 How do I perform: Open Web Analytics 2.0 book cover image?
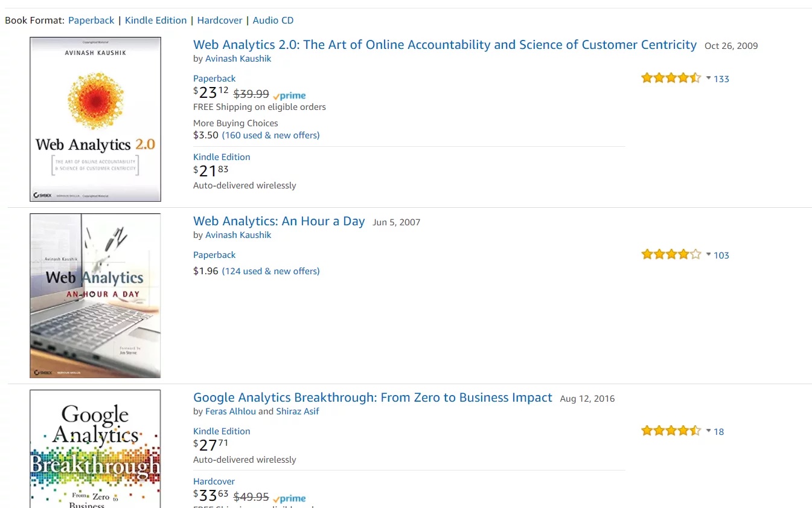coord(95,119)
